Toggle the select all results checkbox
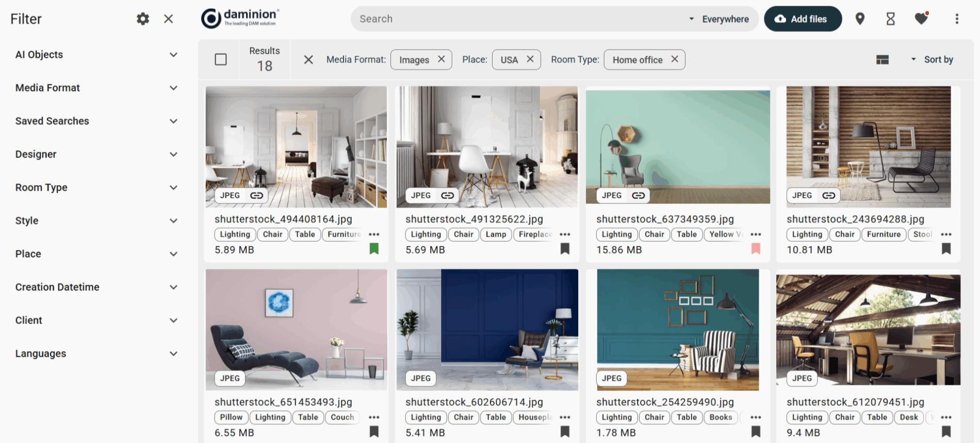This screenshot has height=443, width=980. [x=221, y=60]
